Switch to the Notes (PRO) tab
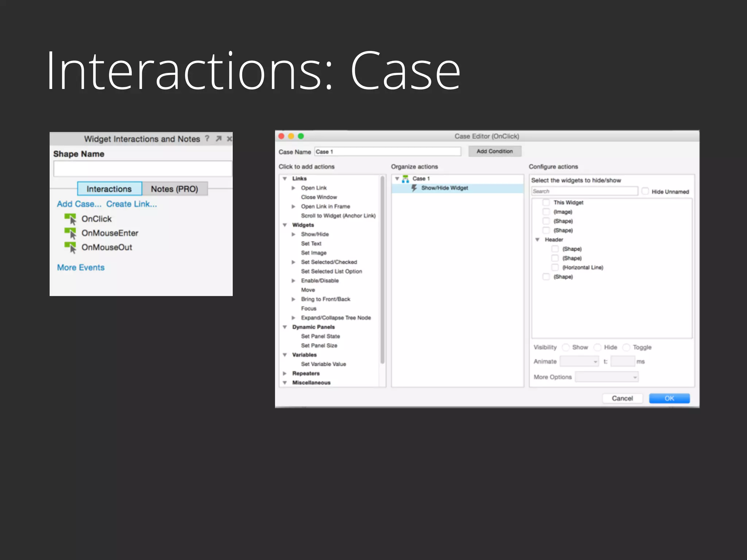This screenshot has width=747, height=560. pyautogui.click(x=175, y=189)
